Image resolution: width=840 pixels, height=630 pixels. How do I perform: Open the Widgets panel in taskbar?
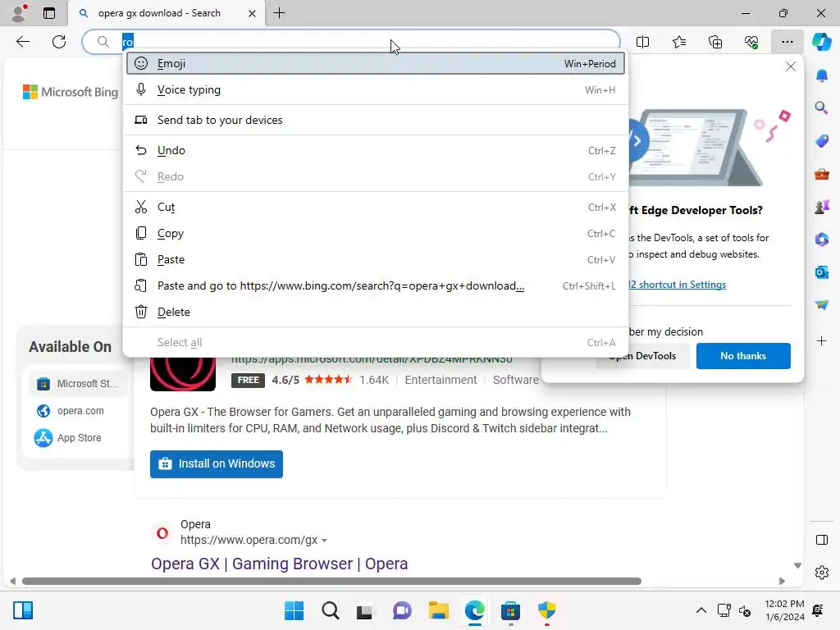23,610
